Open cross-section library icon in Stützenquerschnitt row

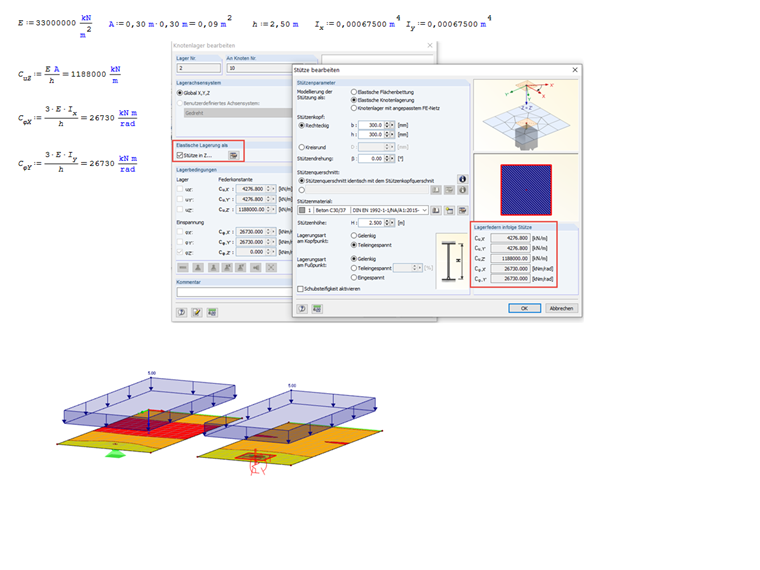coord(436,190)
